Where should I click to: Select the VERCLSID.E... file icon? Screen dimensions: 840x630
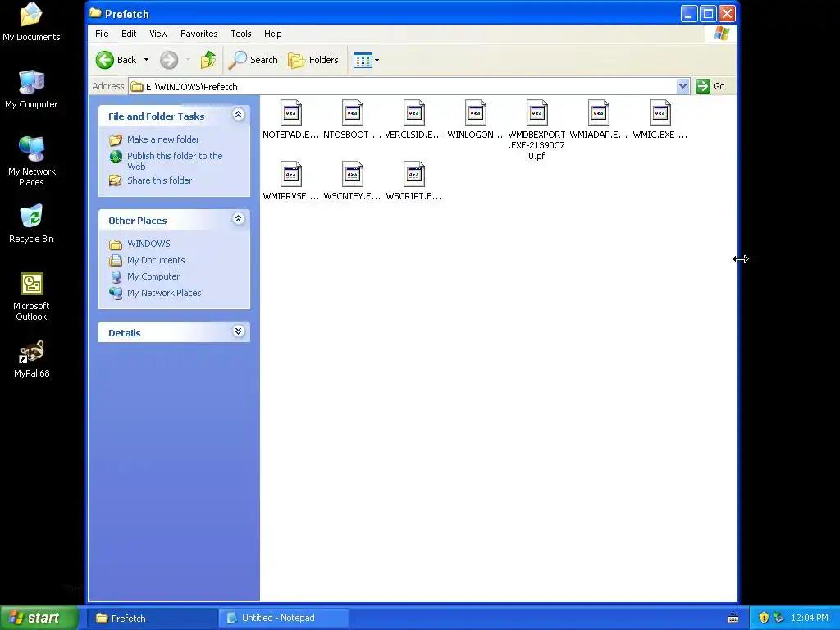pos(414,113)
